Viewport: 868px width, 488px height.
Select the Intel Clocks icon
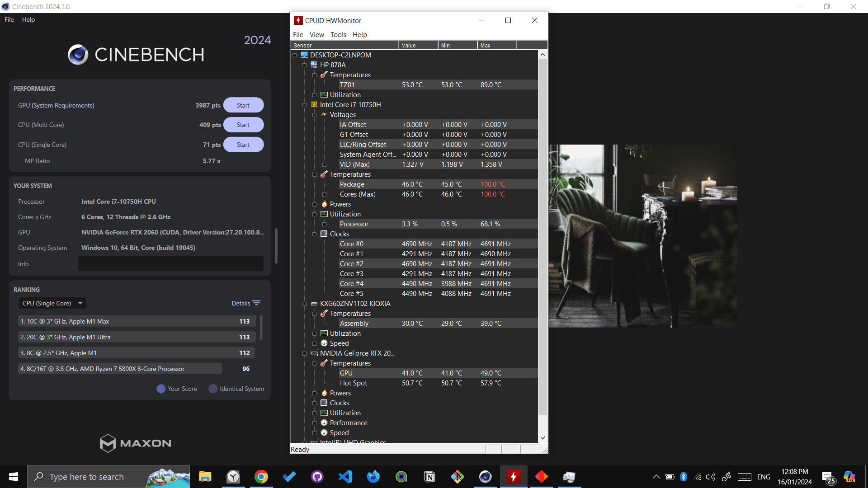click(x=324, y=234)
